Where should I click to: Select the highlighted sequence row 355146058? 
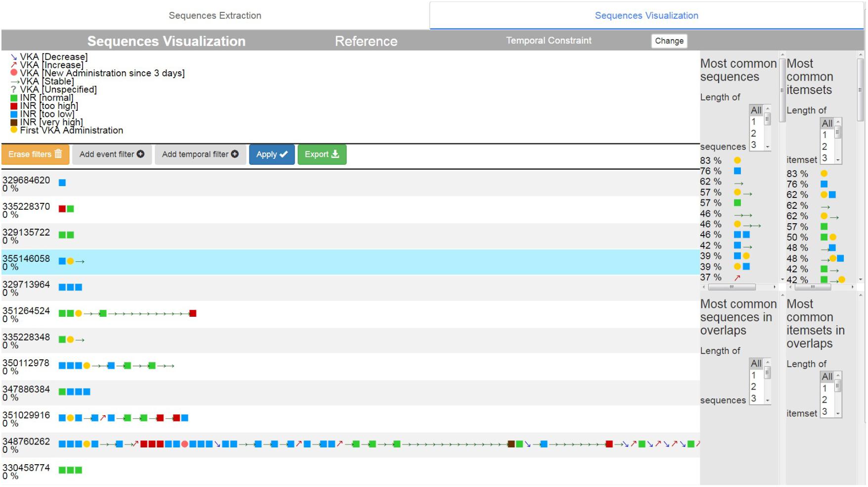(x=346, y=262)
